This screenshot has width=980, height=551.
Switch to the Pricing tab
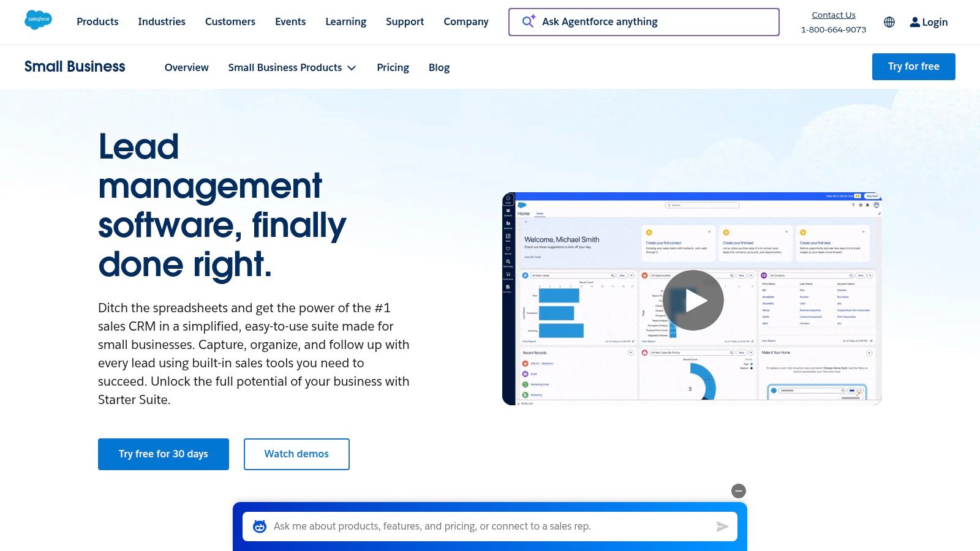(x=393, y=67)
